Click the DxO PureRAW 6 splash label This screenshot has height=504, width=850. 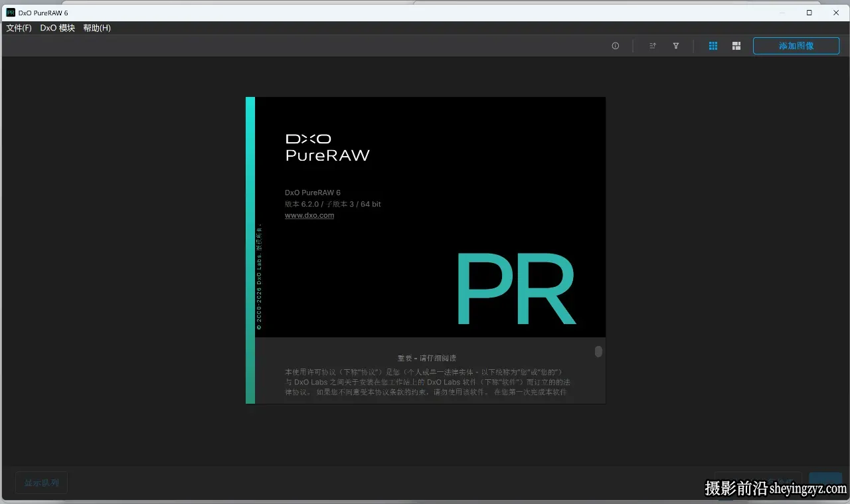click(313, 193)
